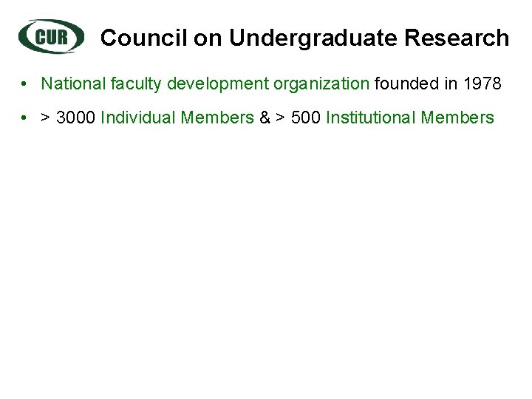Select the first bullet point marker
The height and width of the screenshot is (399, 532).
point(25,83)
